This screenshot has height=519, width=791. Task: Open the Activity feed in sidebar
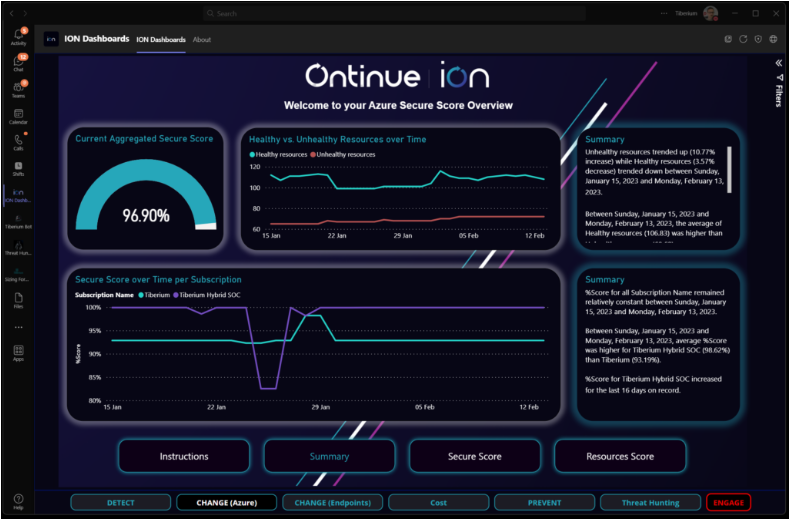(x=19, y=37)
